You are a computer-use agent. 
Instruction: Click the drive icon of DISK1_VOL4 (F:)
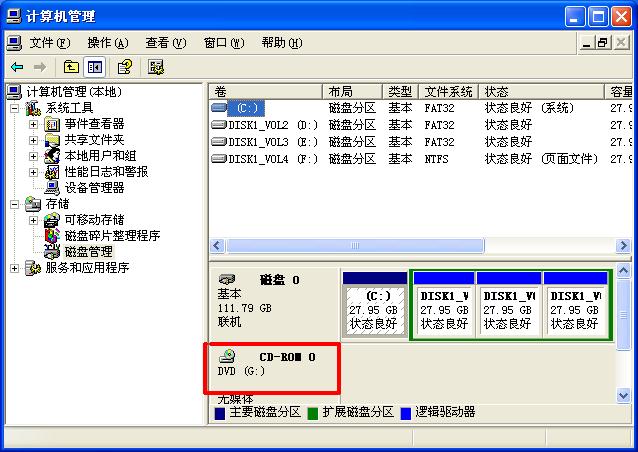pyautogui.click(x=219, y=159)
